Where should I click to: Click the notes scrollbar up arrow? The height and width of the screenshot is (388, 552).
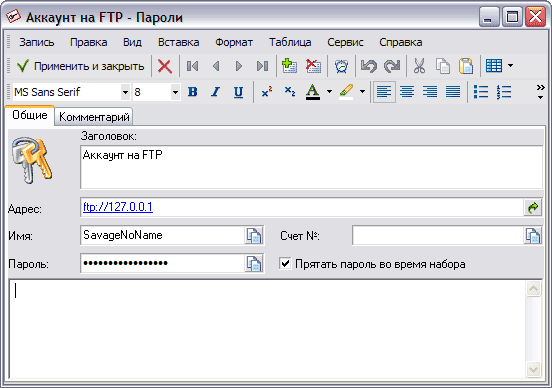click(x=533, y=289)
